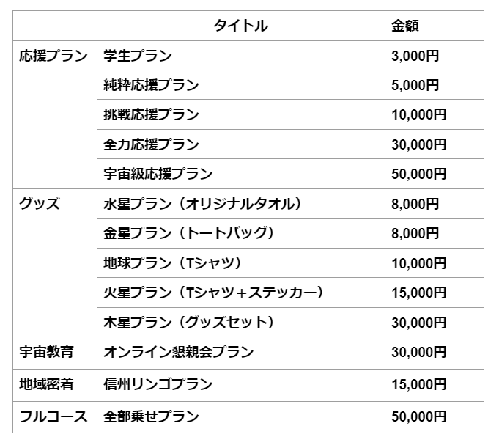Click the 地球プラン（Tシャツ） title

point(173,262)
